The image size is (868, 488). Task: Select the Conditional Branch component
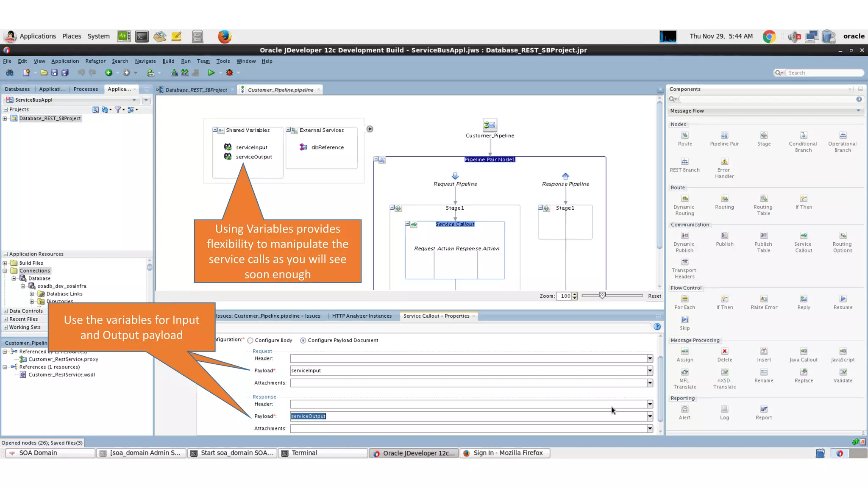tap(803, 142)
